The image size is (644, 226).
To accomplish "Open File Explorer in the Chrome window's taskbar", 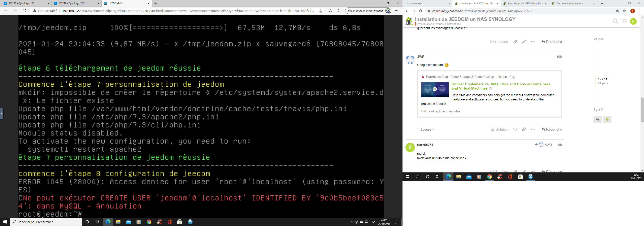I will (x=458, y=177).
